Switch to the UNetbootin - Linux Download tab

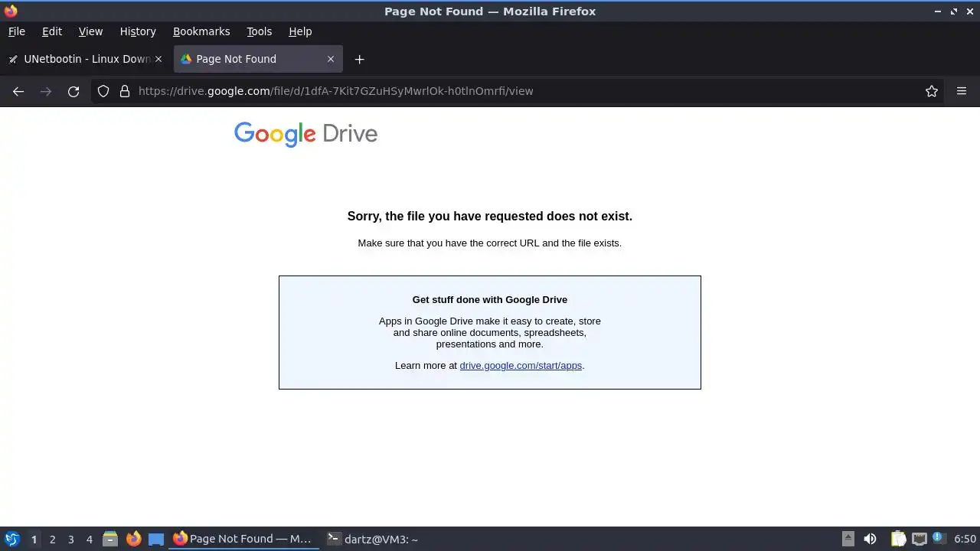(x=85, y=59)
